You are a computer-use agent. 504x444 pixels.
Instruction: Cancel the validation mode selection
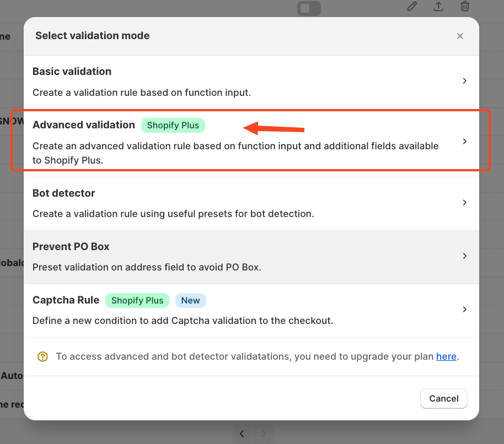(443, 398)
